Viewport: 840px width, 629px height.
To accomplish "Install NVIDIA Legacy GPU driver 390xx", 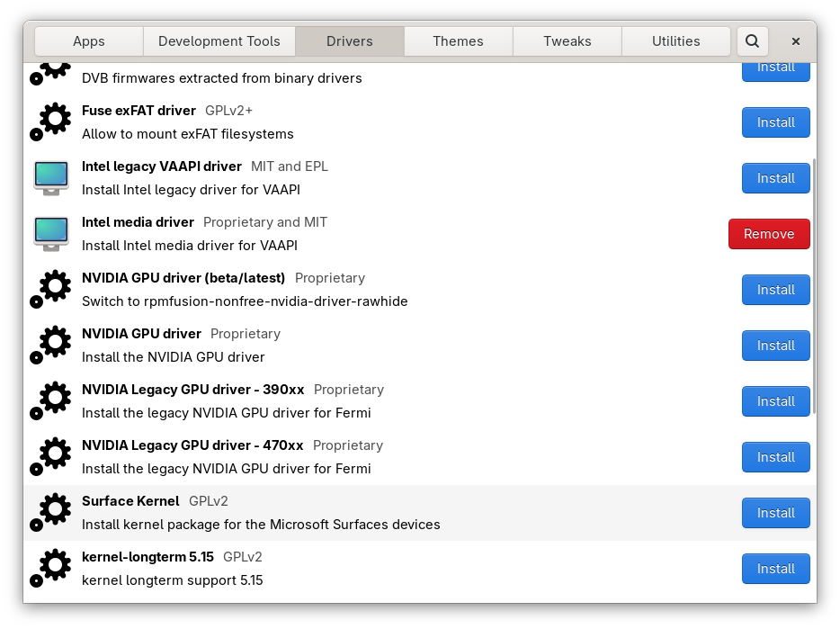I will pos(776,401).
